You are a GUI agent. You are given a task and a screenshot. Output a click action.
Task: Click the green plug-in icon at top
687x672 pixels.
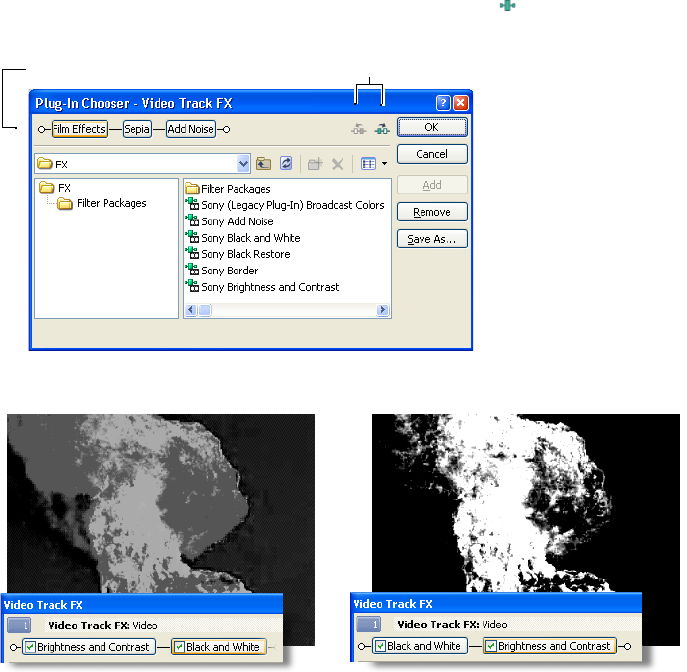point(507,6)
